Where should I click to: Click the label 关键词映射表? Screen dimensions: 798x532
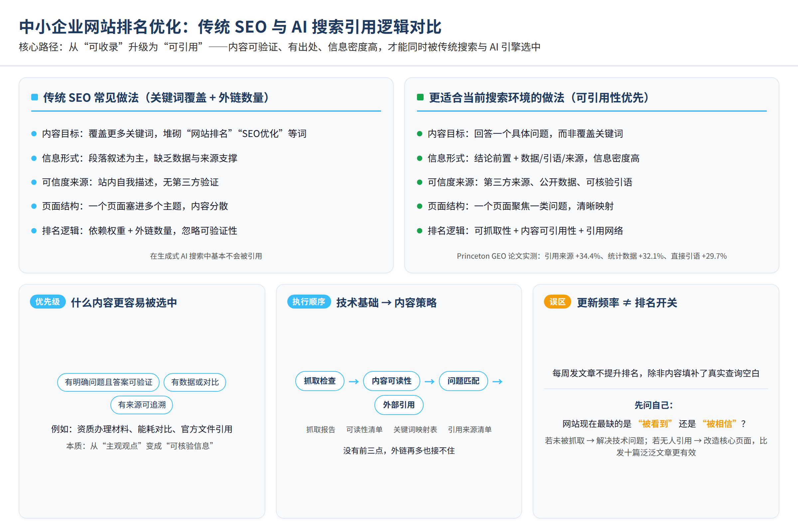[415, 430]
